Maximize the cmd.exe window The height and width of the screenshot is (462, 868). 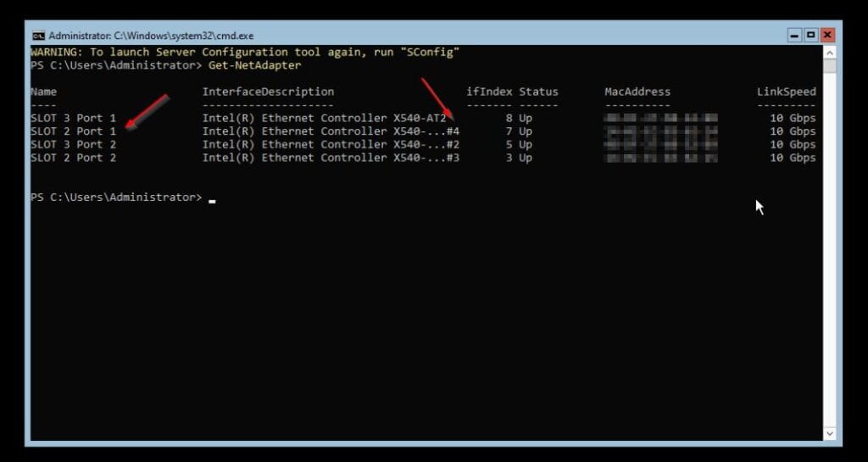(811, 36)
